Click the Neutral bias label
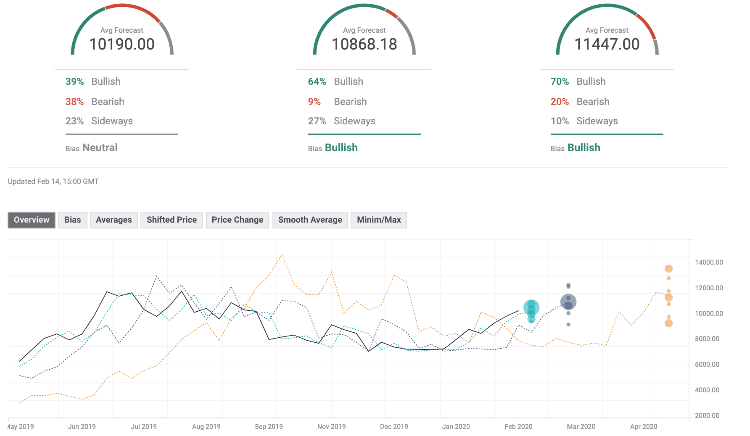This screenshot has height=436, width=750. pyautogui.click(x=100, y=148)
